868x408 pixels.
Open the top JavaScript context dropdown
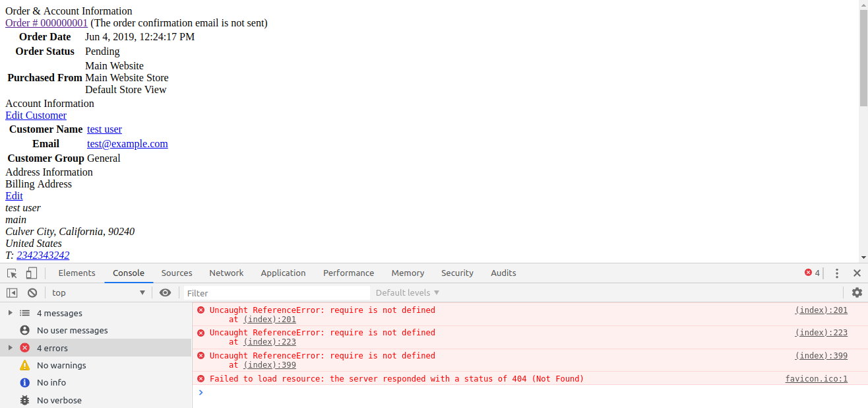99,293
